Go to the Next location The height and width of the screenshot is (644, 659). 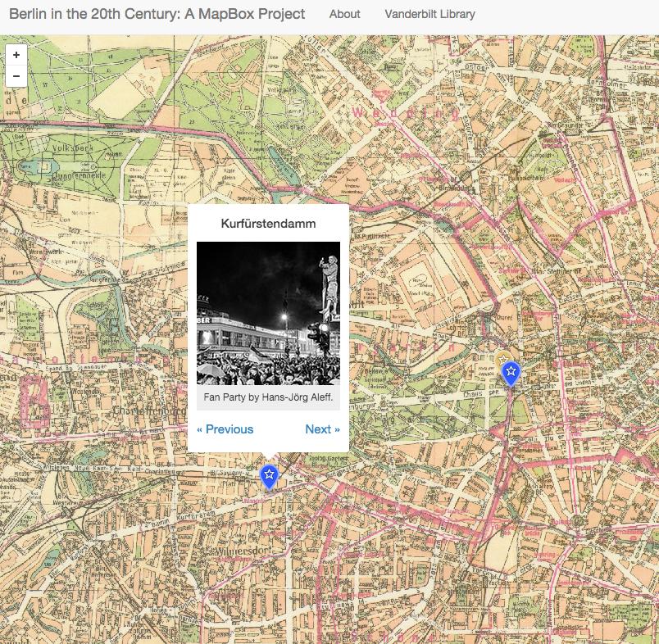(322, 429)
